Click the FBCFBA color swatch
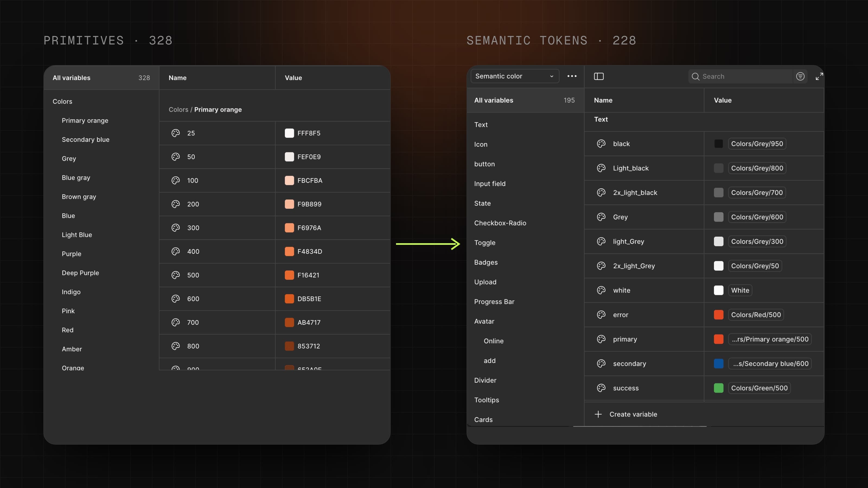Screen dimensions: 868x488 tap(289, 181)
